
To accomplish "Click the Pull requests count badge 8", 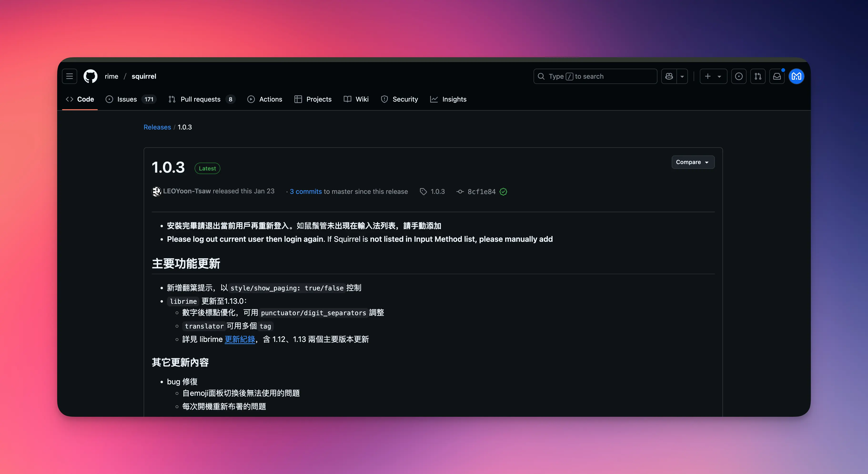I will point(231,99).
